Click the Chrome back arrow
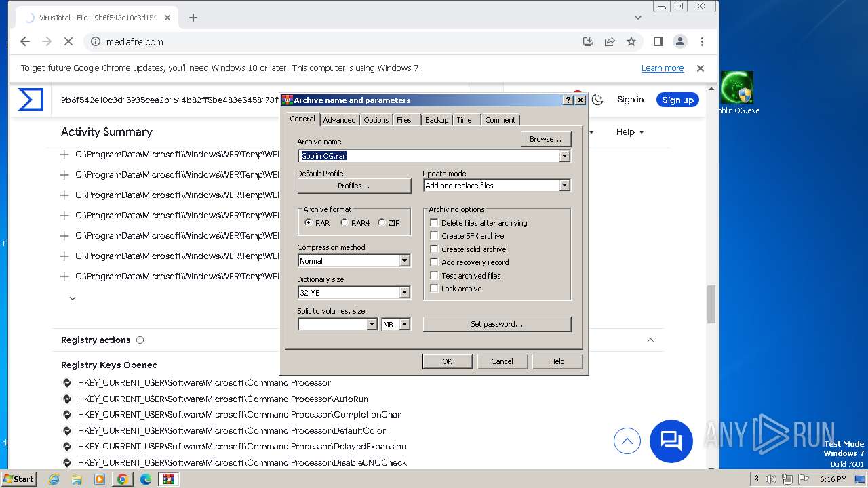This screenshot has width=868, height=488. [25, 41]
